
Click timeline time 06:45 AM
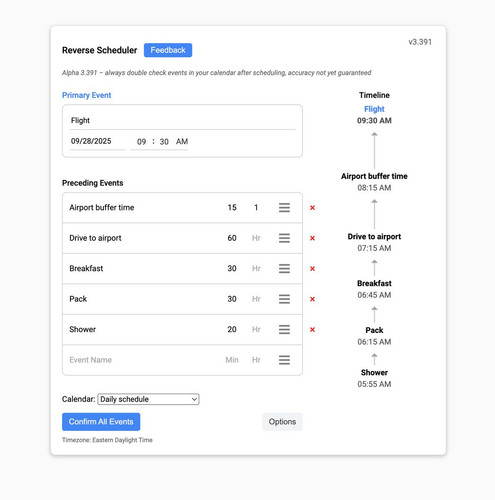(x=374, y=295)
